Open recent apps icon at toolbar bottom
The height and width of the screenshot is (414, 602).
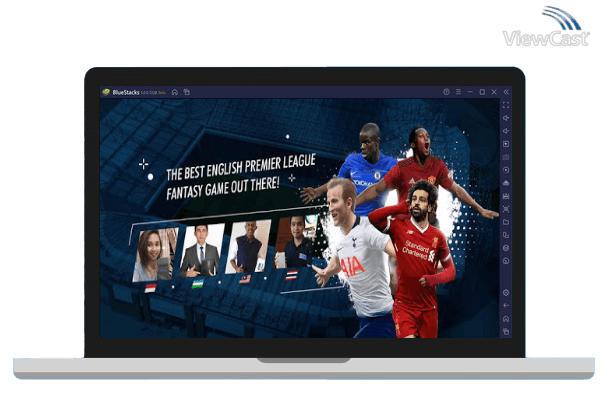[506, 331]
